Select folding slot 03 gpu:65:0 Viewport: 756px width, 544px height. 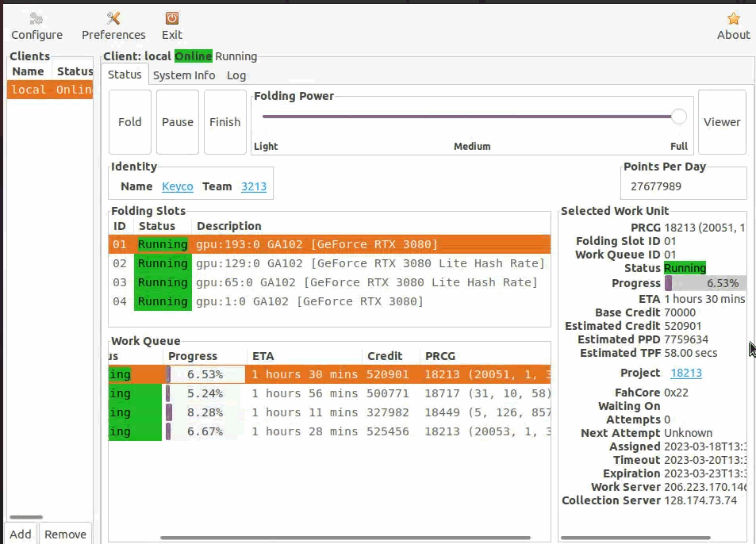329,282
